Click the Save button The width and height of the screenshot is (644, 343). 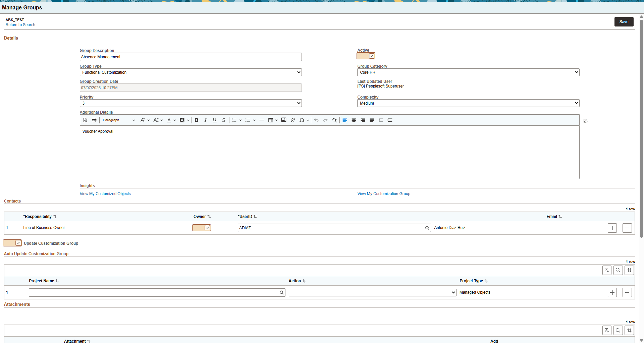(624, 22)
